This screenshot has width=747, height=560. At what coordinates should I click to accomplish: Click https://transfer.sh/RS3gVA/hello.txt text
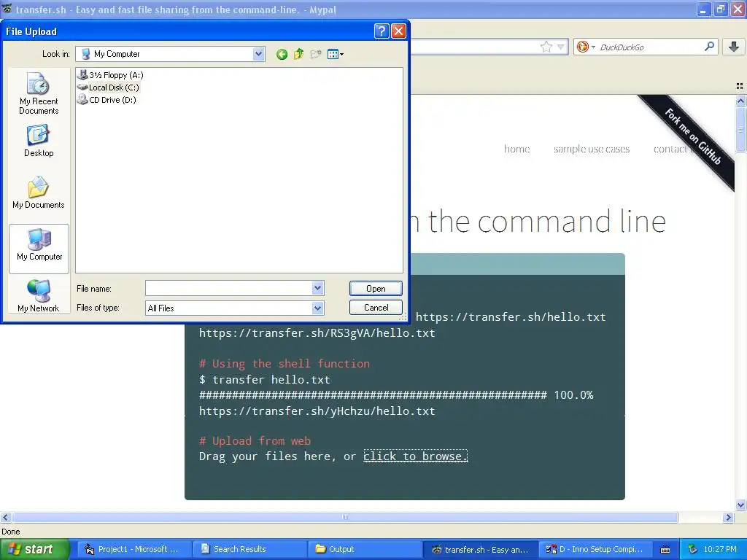point(317,332)
